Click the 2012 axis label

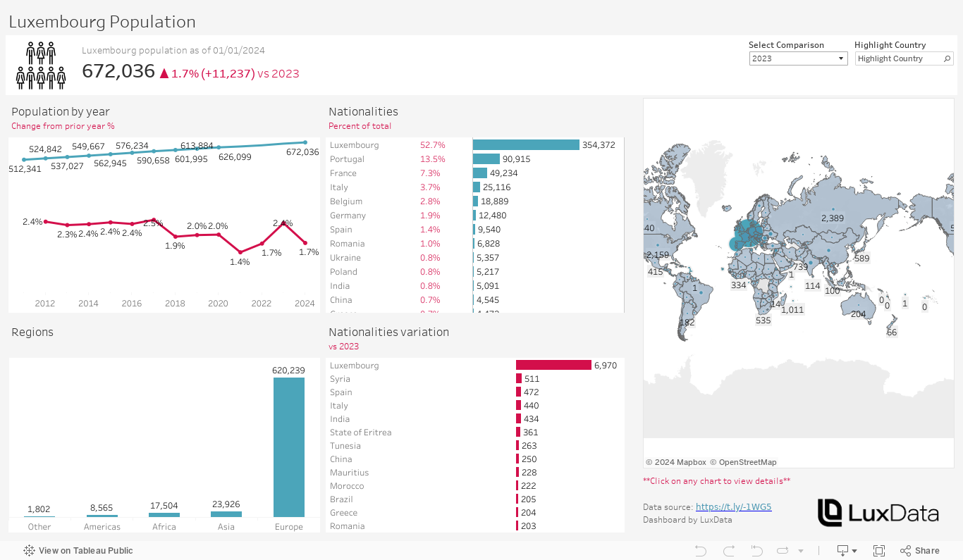pyautogui.click(x=45, y=304)
